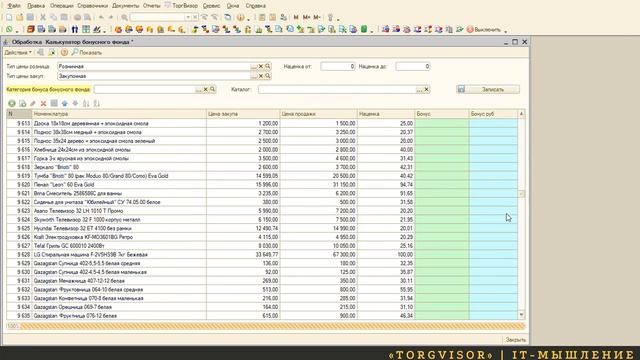
Task: Click the Save diskette icon in main toolbar
Action: (x=30, y=17)
